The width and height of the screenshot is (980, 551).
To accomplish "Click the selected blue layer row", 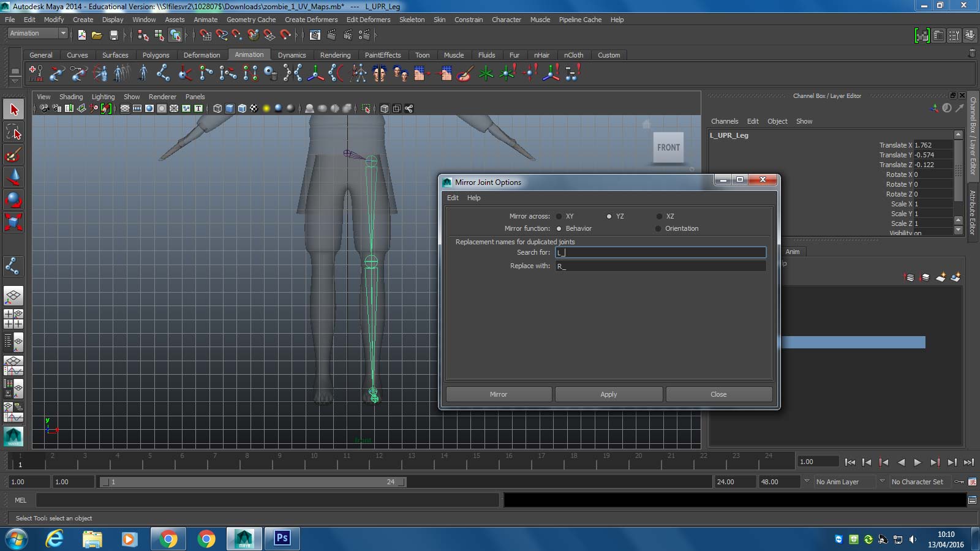I will (854, 342).
